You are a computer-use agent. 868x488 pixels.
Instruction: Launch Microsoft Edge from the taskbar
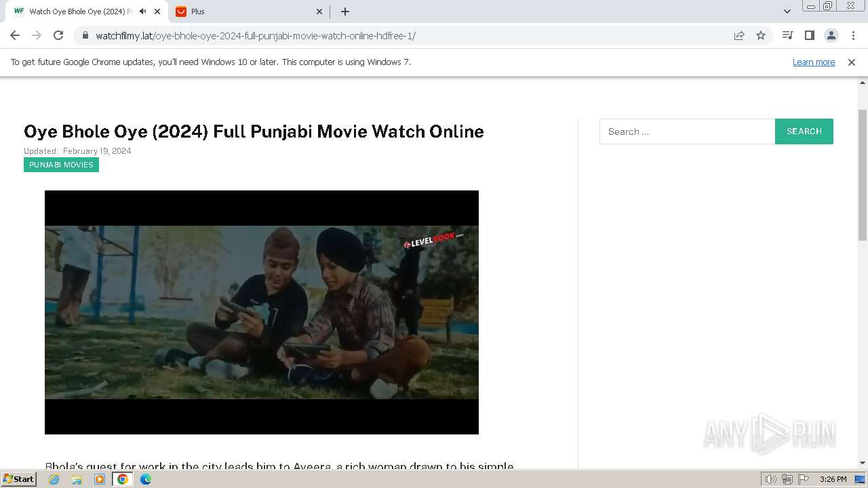tap(146, 479)
